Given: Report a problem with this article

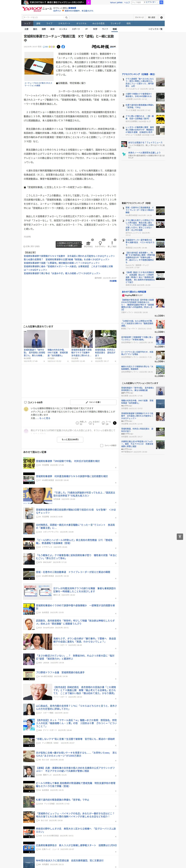Looking at the screenshot, I should click(32, 246).
